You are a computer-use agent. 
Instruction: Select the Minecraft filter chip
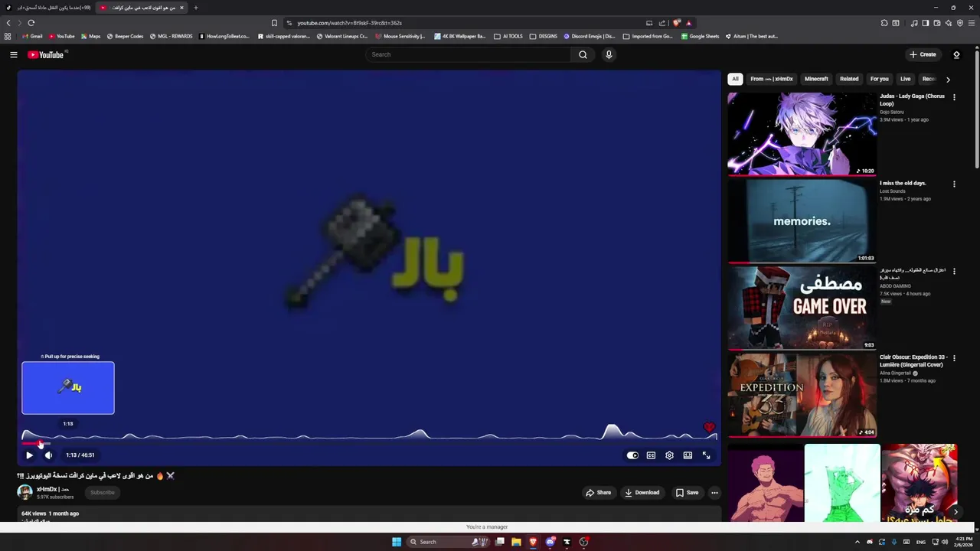pyautogui.click(x=816, y=79)
